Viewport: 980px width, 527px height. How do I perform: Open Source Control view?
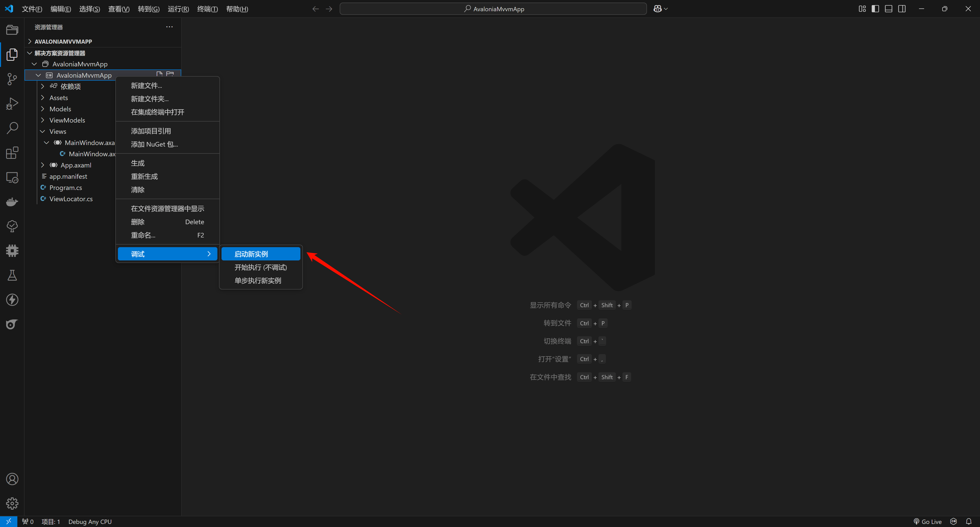coord(12,79)
